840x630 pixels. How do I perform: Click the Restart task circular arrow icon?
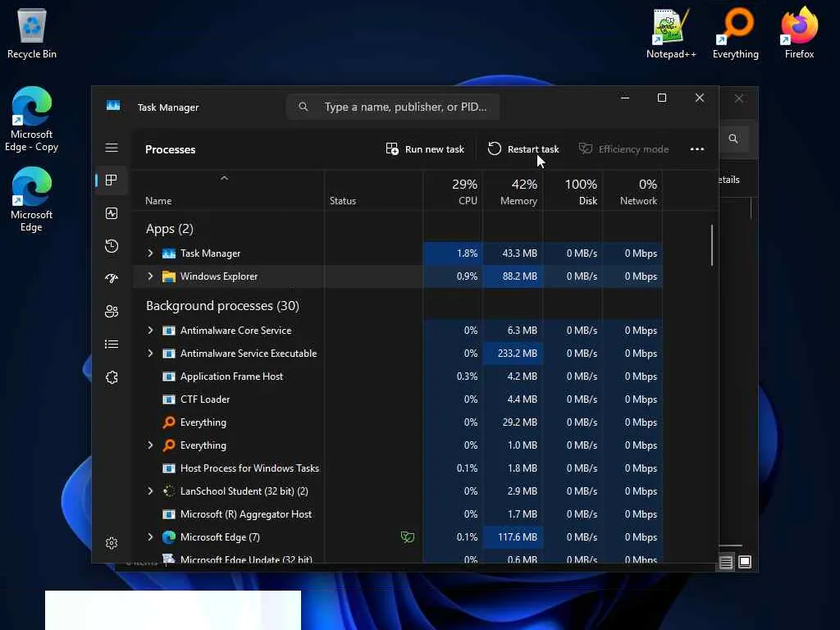(x=495, y=148)
